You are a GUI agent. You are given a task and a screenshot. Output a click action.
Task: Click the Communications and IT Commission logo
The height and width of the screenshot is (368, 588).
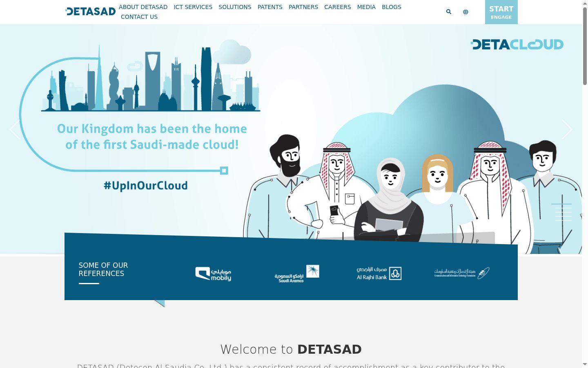[462, 273]
